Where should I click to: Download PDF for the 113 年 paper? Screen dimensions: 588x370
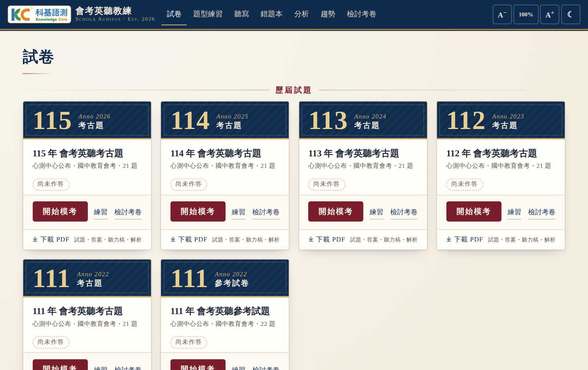click(x=327, y=240)
